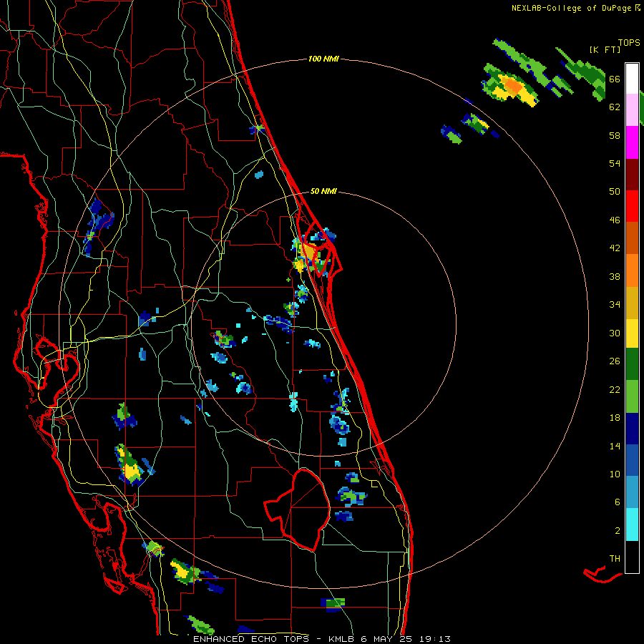Image resolution: width=644 pixels, height=644 pixels.
Task: Click the 50 NMI range ring label
Action: (x=323, y=191)
